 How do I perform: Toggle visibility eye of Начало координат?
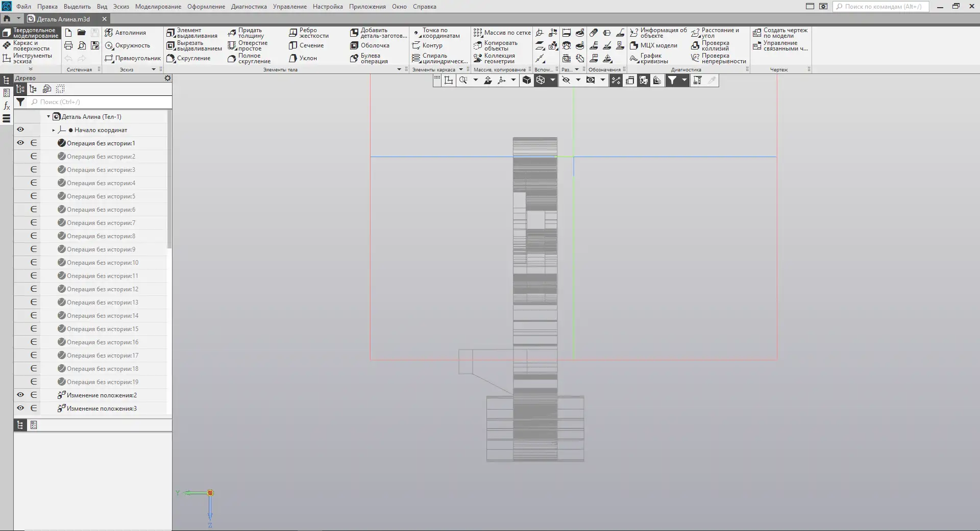tap(20, 130)
